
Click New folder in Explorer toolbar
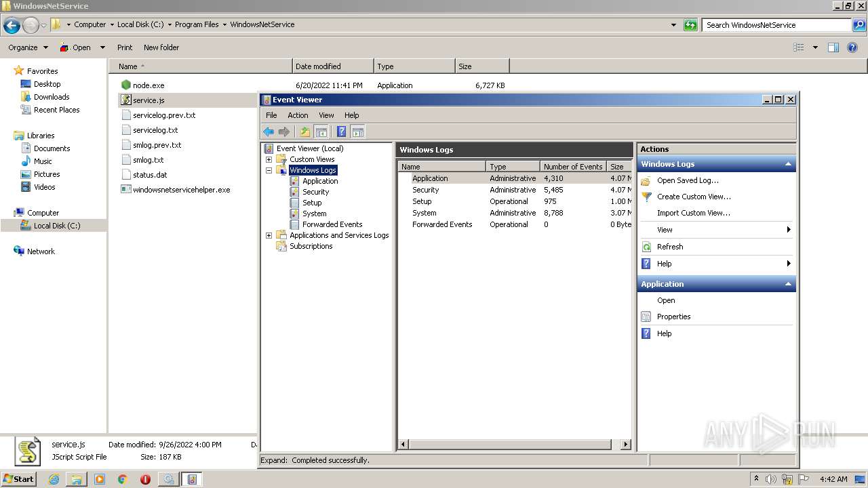161,47
